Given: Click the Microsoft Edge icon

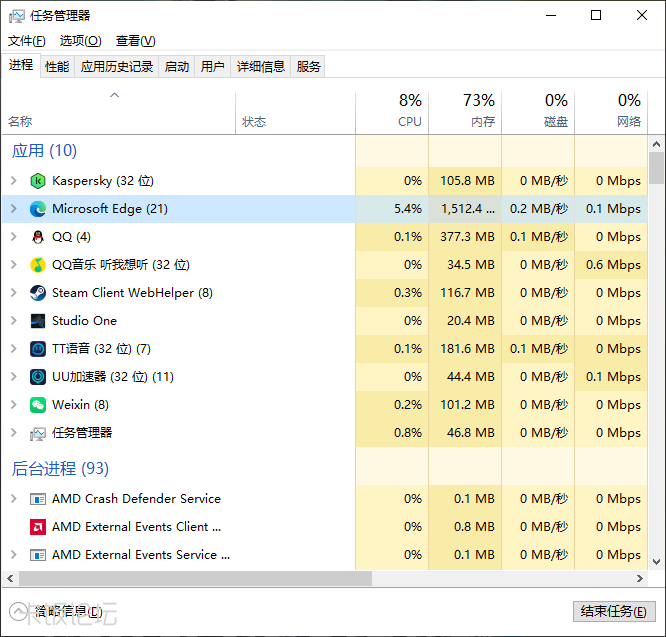Looking at the screenshot, I should [x=38, y=209].
